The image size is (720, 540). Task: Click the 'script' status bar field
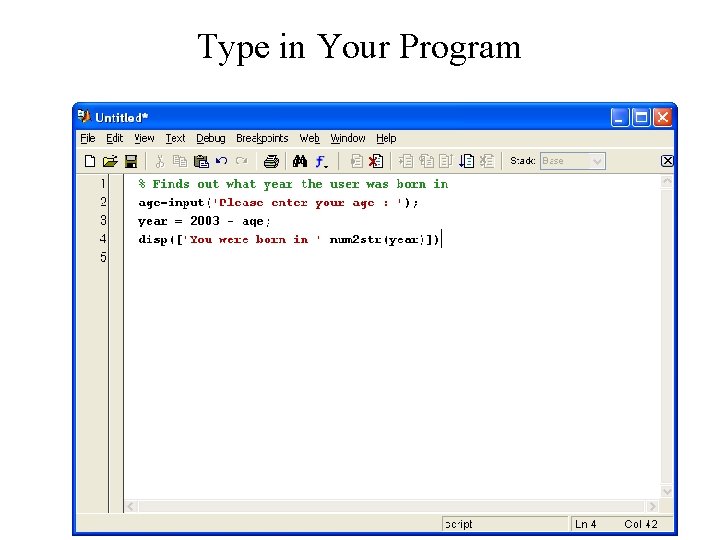click(505, 524)
